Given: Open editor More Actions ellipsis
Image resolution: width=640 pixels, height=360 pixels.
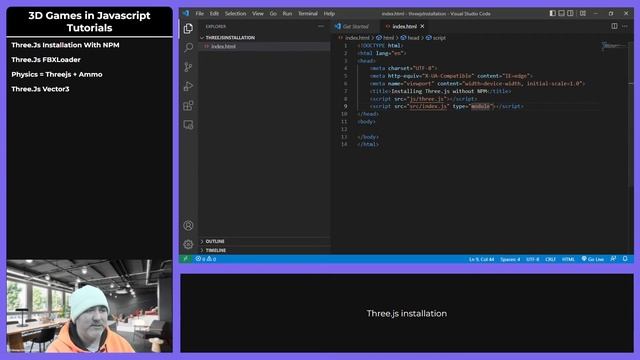Looking at the screenshot, I should tap(625, 26).
